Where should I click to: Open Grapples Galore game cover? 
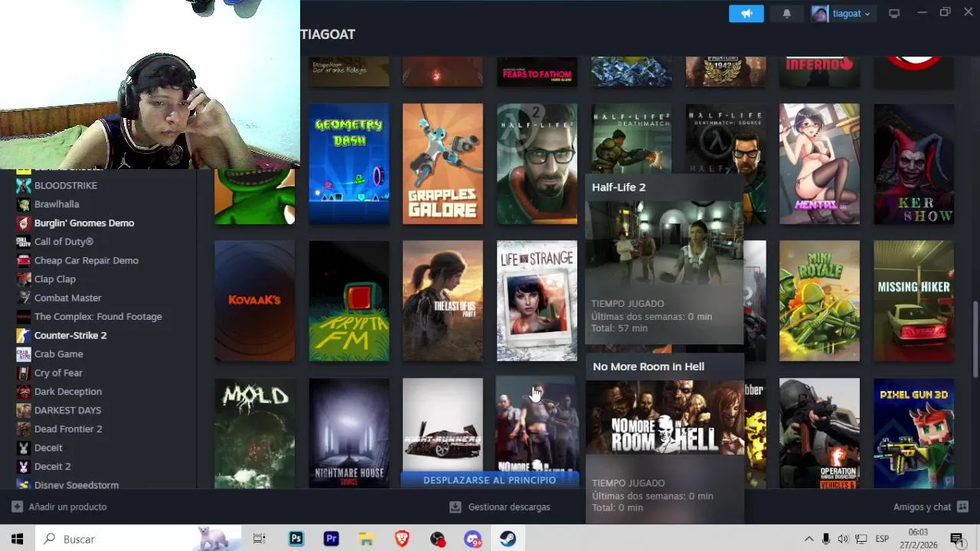(443, 164)
